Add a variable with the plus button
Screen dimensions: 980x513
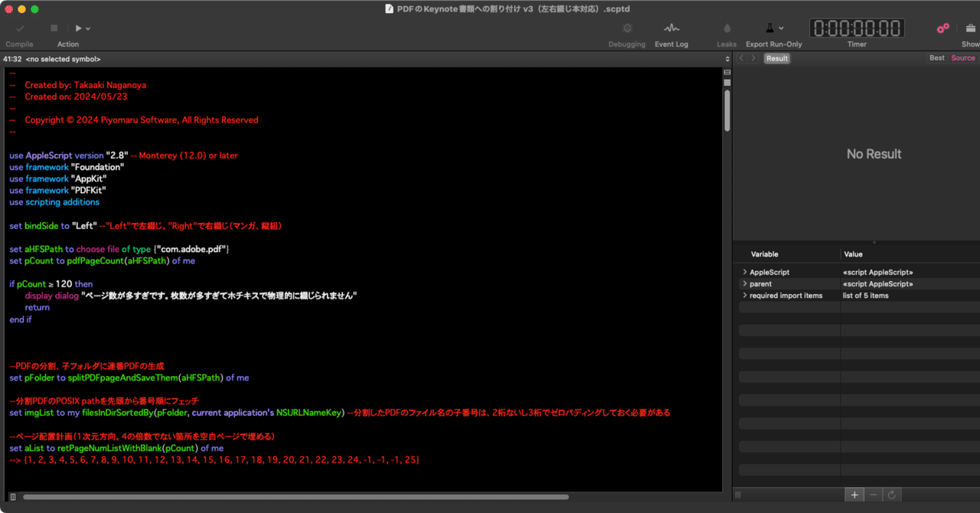tap(854, 495)
